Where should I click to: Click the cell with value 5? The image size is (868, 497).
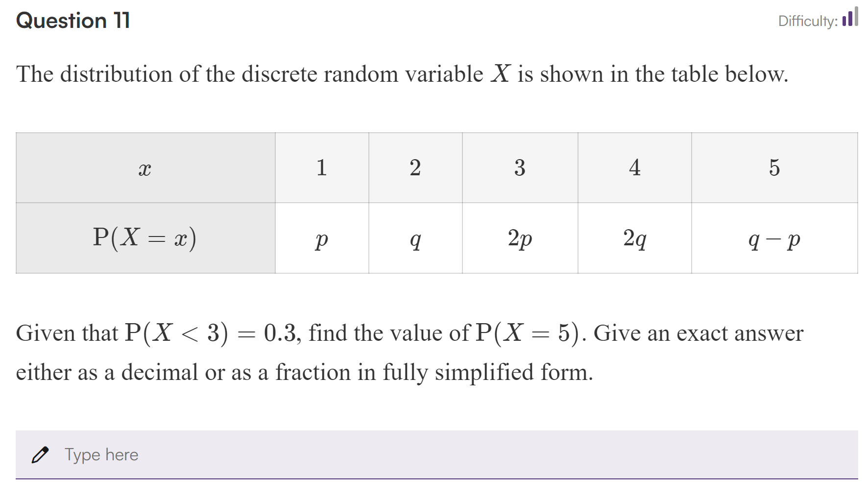click(774, 168)
